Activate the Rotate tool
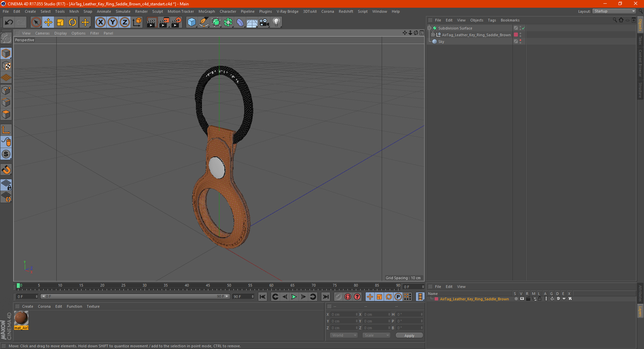The height and width of the screenshot is (349, 644). tap(72, 22)
